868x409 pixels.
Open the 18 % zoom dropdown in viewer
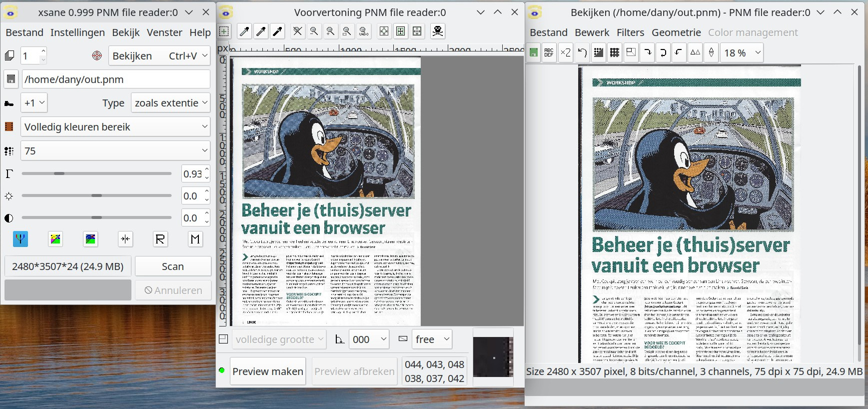tap(742, 52)
